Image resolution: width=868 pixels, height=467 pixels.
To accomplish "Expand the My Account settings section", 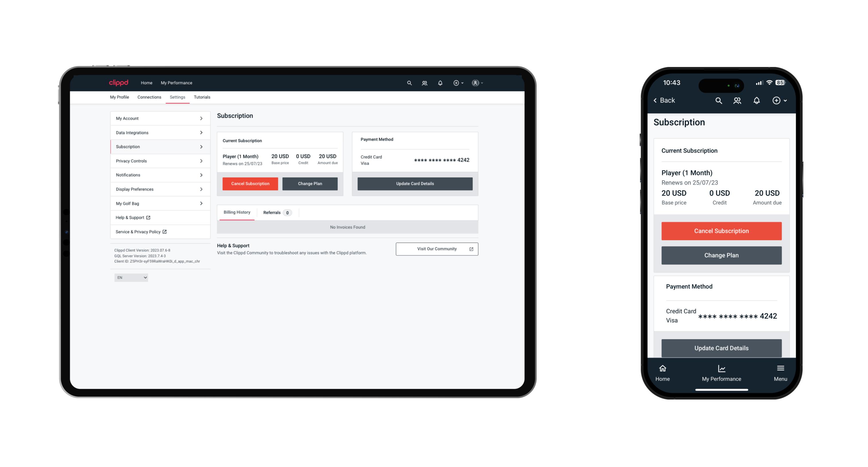I will click(x=159, y=119).
